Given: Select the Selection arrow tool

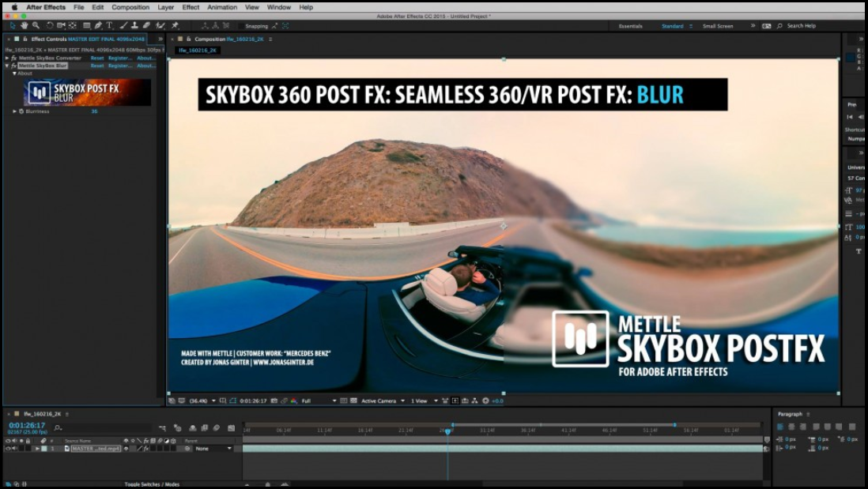Looking at the screenshot, I should pyautogui.click(x=12, y=25).
